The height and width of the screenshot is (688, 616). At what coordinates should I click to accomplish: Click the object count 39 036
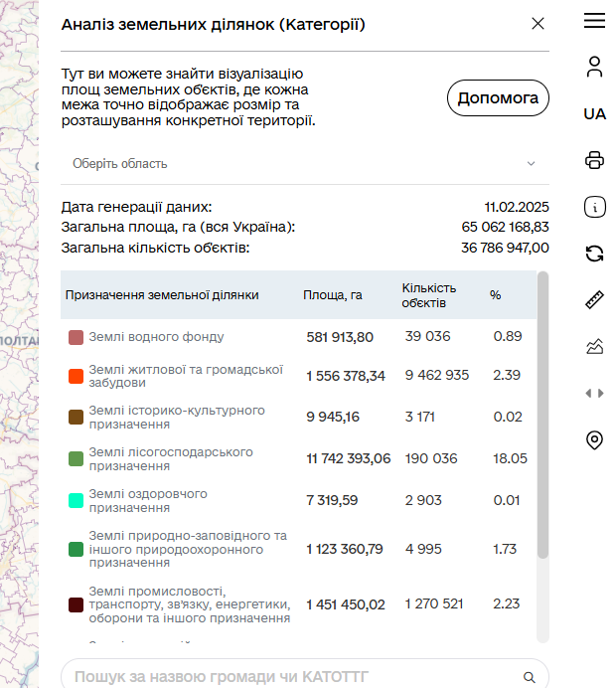[x=427, y=336]
